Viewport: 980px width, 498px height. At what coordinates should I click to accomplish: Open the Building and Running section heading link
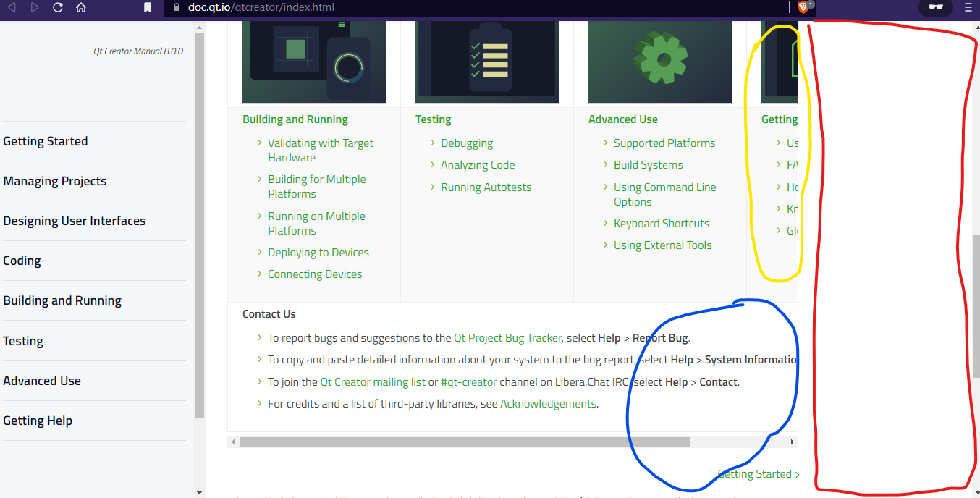[295, 119]
